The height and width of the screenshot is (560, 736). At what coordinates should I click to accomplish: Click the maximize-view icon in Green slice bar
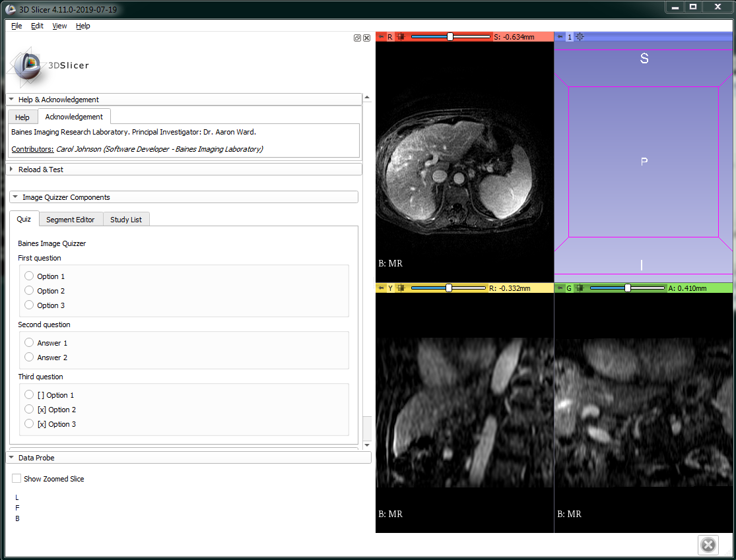pyautogui.click(x=580, y=288)
